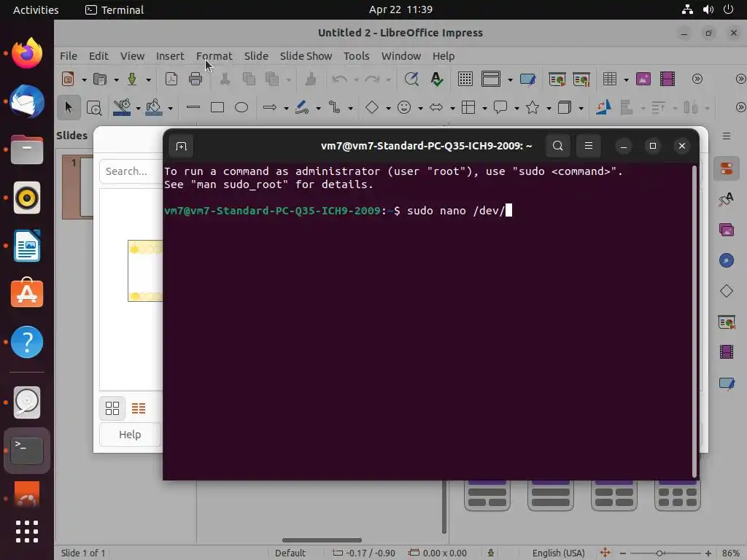Click the Spelling check icon in Impress
Image resolution: width=747 pixels, height=560 pixels.
click(x=436, y=79)
